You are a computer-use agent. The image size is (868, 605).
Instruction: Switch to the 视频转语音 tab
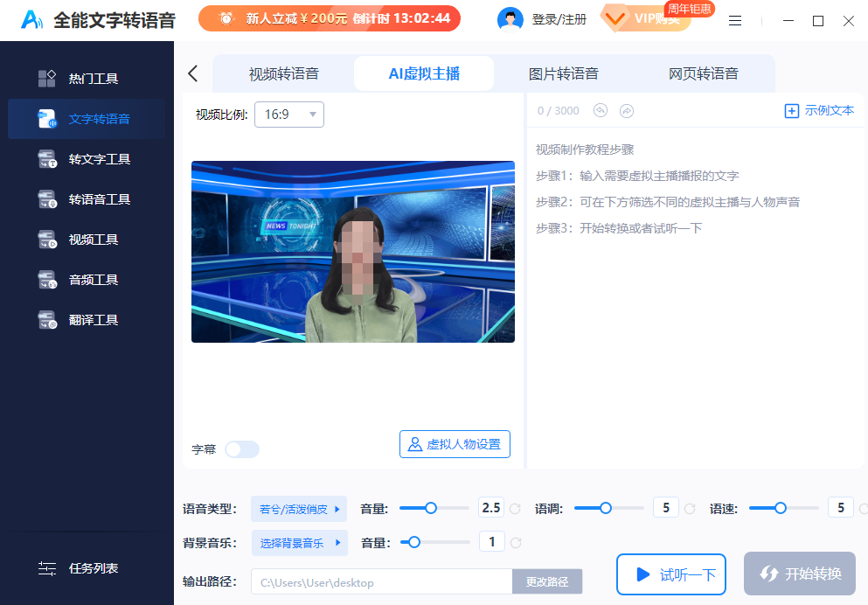click(283, 74)
